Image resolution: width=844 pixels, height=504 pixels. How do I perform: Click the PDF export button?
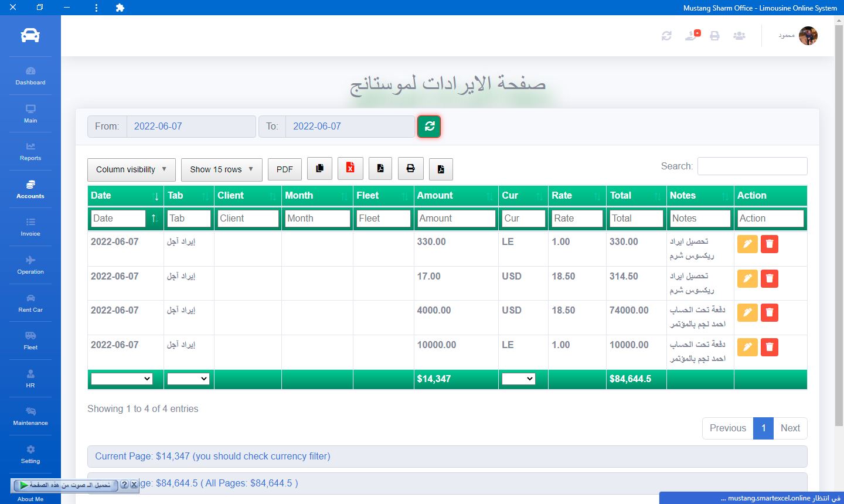click(x=284, y=169)
